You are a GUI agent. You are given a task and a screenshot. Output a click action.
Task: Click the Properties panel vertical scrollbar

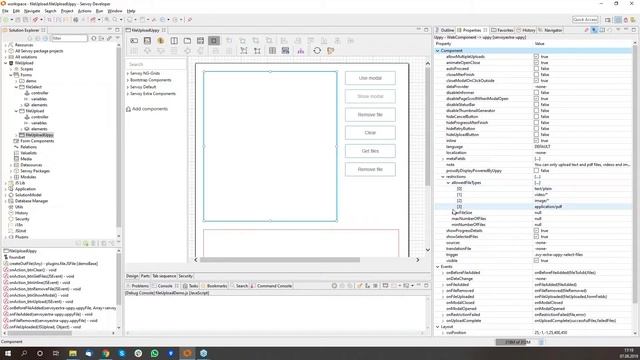pos(635,173)
